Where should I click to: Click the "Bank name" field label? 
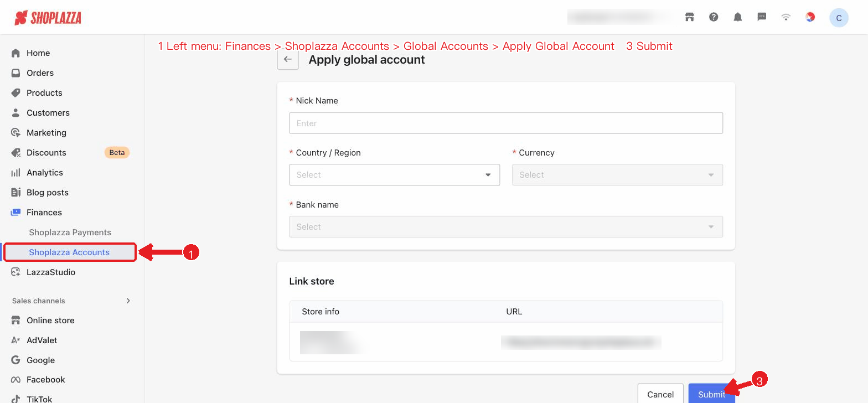click(x=317, y=205)
